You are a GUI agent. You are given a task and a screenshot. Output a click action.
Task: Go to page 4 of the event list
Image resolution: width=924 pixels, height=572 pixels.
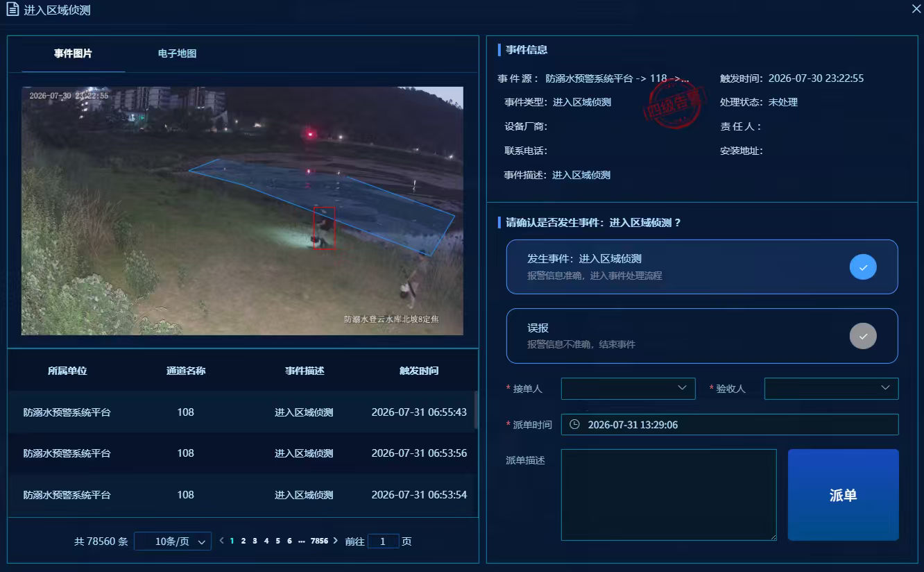[266, 541]
